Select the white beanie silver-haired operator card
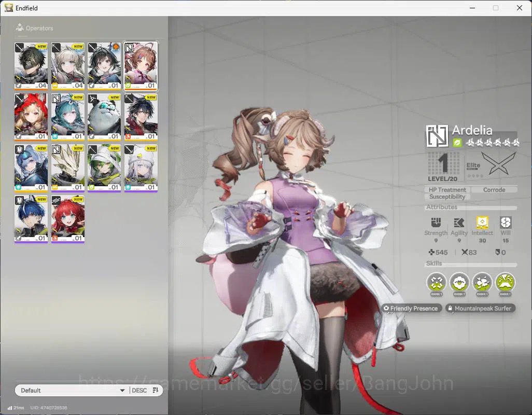The height and width of the screenshot is (415, 532). coord(141,168)
